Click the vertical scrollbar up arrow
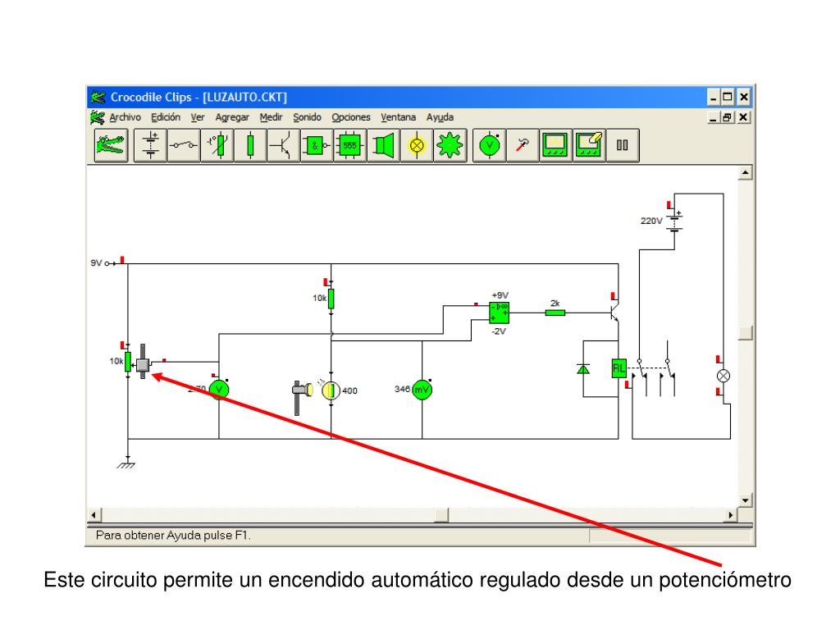 (745, 173)
